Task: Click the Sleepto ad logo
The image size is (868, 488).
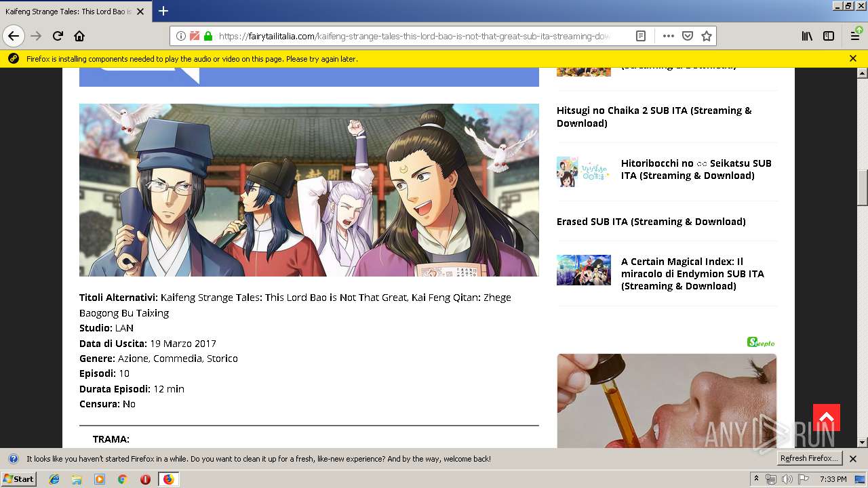Action: (x=761, y=342)
